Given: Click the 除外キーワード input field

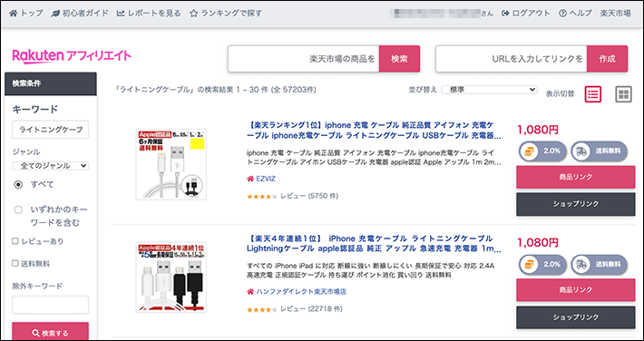Looking at the screenshot, I should (51, 305).
